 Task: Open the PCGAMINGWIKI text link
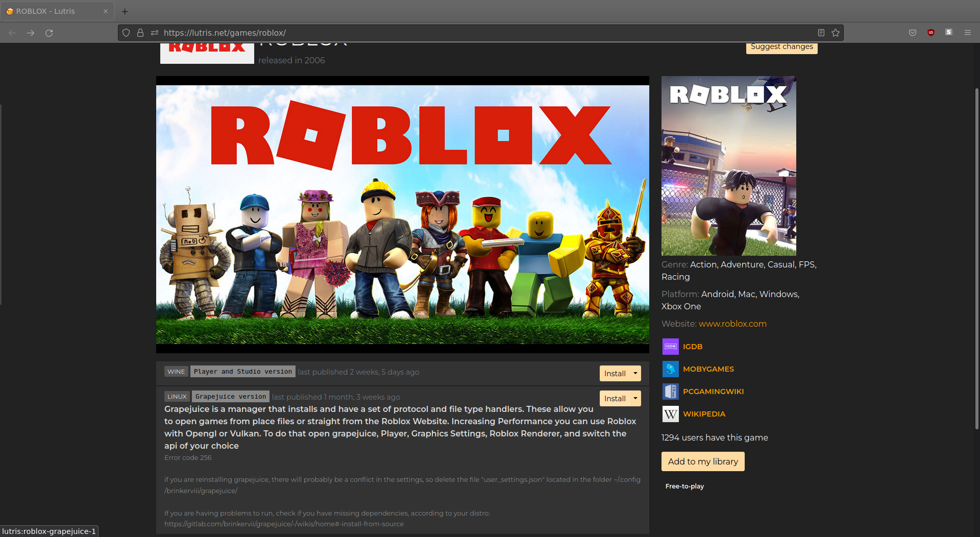click(713, 392)
